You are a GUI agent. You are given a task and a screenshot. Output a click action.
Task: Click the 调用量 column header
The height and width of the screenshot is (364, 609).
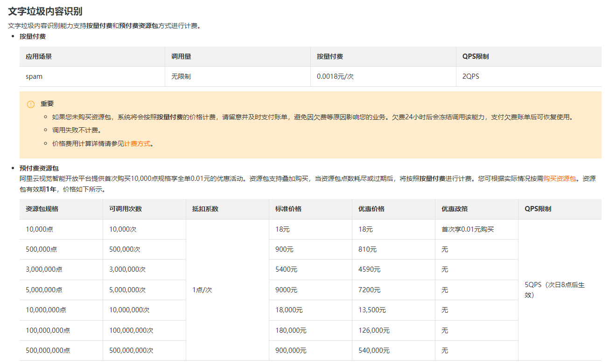click(x=238, y=56)
